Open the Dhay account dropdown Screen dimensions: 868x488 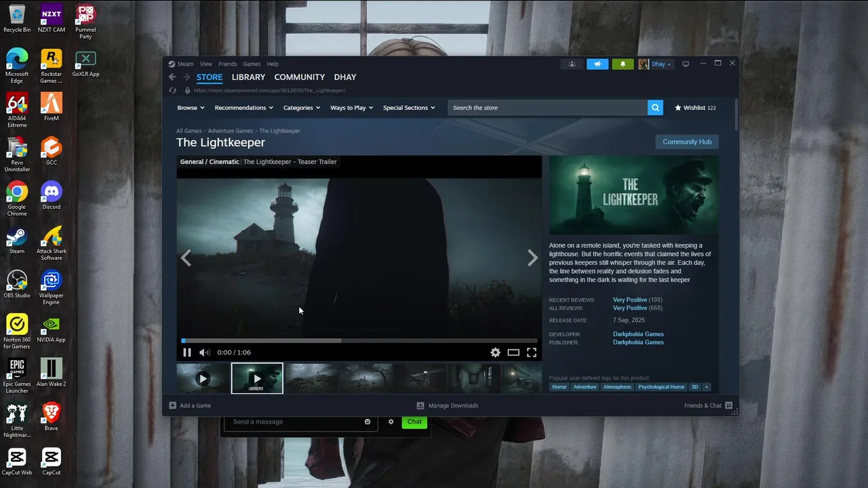pos(661,64)
